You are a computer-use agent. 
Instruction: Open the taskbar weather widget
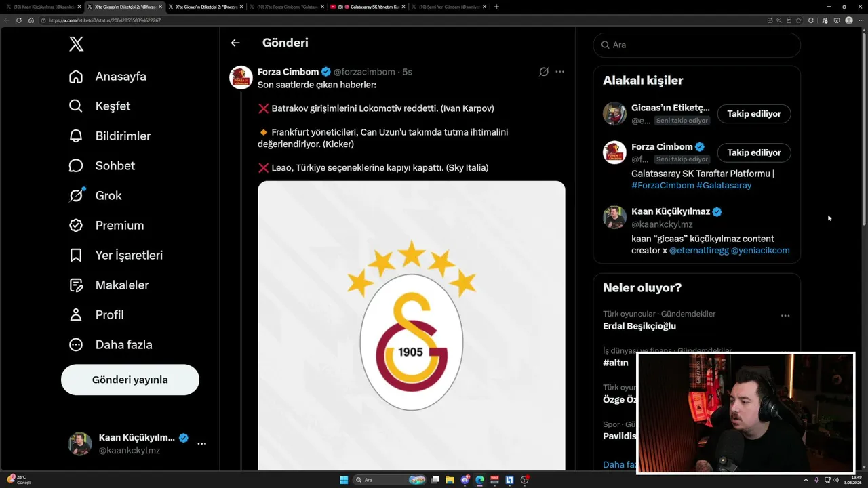(x=19, y=480)
